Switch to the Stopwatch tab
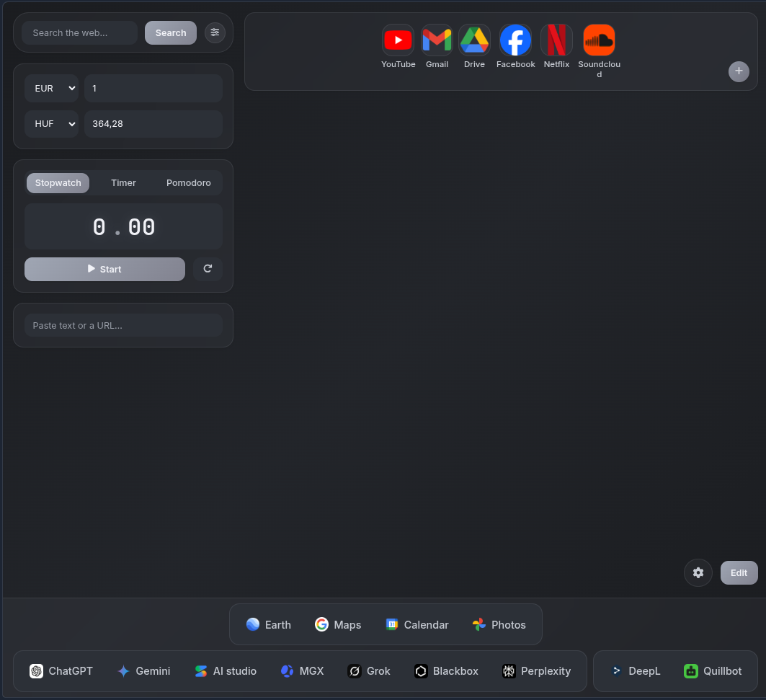This screenshot has height=700, width=766. 58,183
